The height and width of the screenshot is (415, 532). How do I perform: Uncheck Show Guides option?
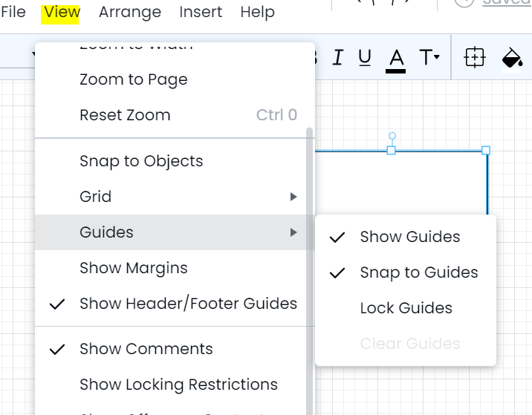[x=406, y=237]
